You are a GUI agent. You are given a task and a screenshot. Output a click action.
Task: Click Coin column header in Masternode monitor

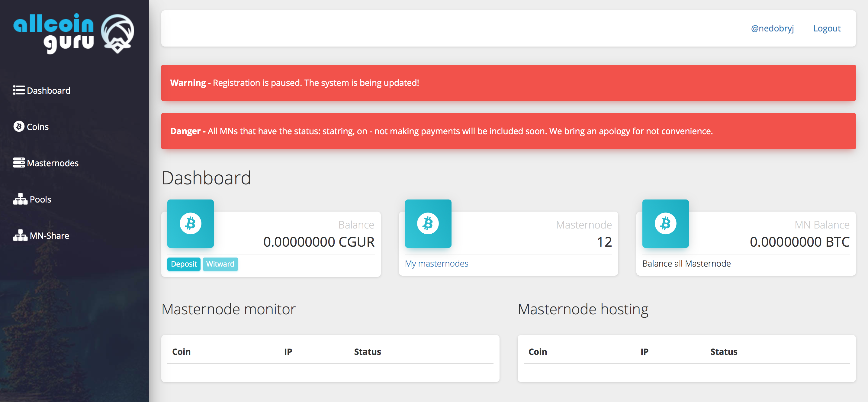181,352
